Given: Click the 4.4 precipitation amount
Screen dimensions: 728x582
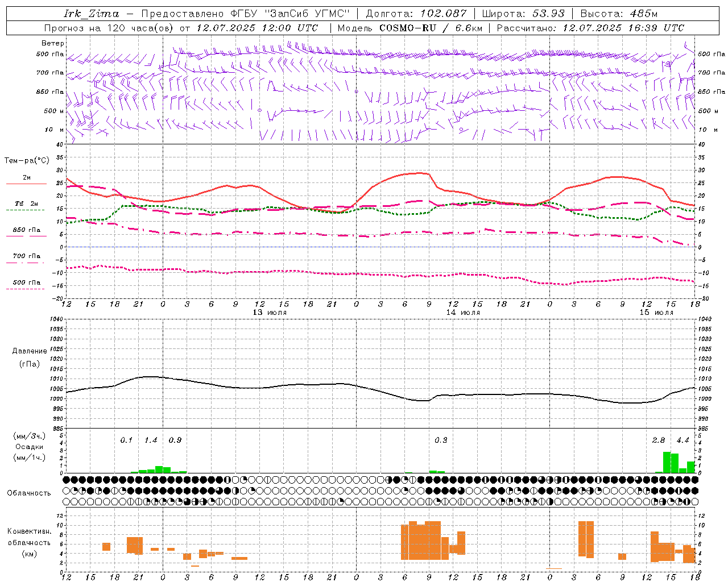Looking at the screenshot, I should pyautogui.click(x=682, y=440).
